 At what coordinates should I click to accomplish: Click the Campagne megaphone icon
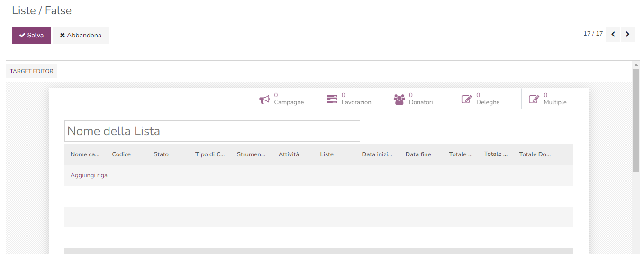pyautogui.click(x=264, y=99)
